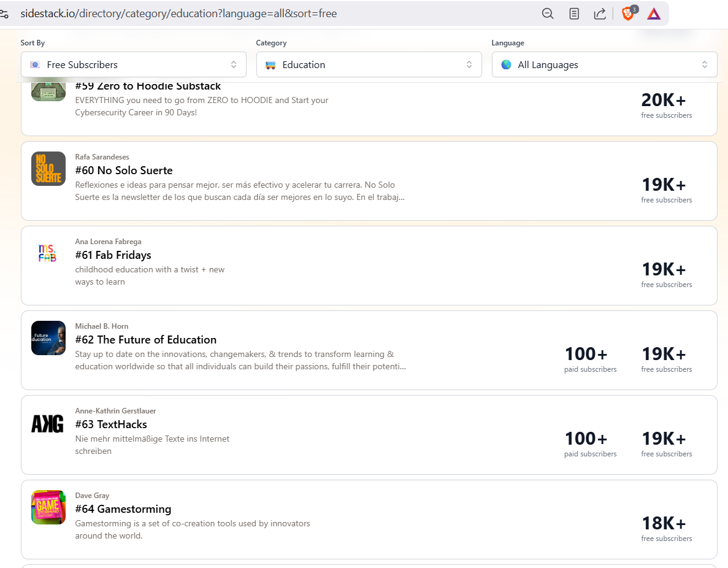The width and height of the screenshot is (728, 568).
Task: Open the Zero to Hoodie thumbnail
Action: [48, 92]
